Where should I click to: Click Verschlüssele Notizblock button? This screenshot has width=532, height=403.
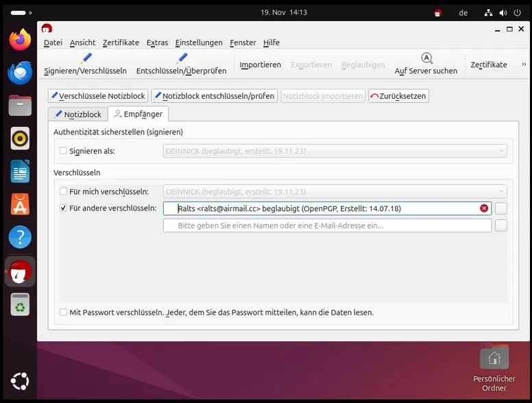[x=98, y=96]
